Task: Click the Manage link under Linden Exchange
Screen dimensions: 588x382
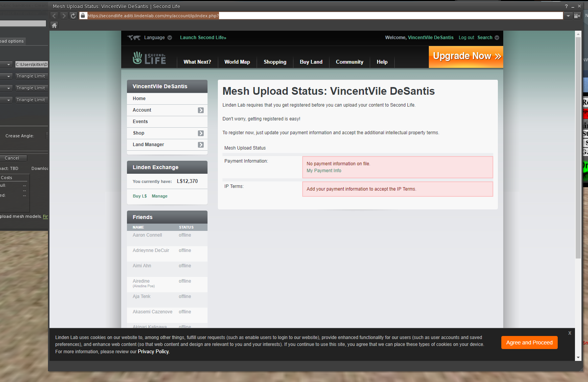Action: tap(160, 196)
